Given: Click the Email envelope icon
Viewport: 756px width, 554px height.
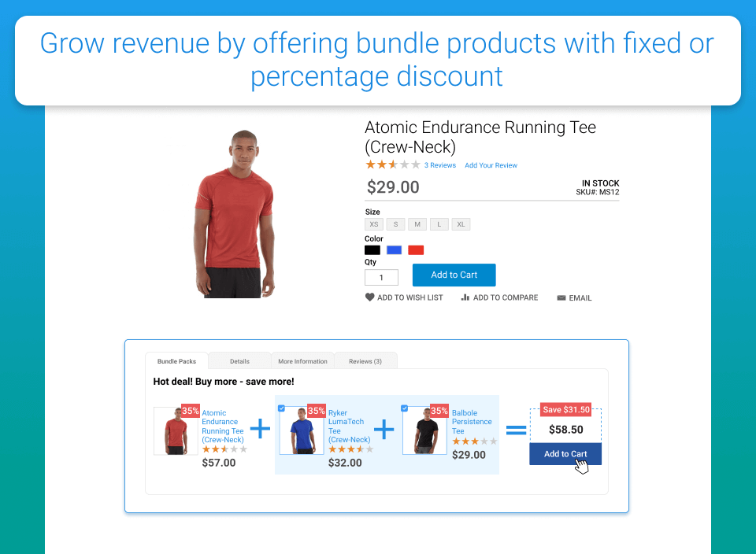Looking at the screenshot, I should [x=561, y=297].
